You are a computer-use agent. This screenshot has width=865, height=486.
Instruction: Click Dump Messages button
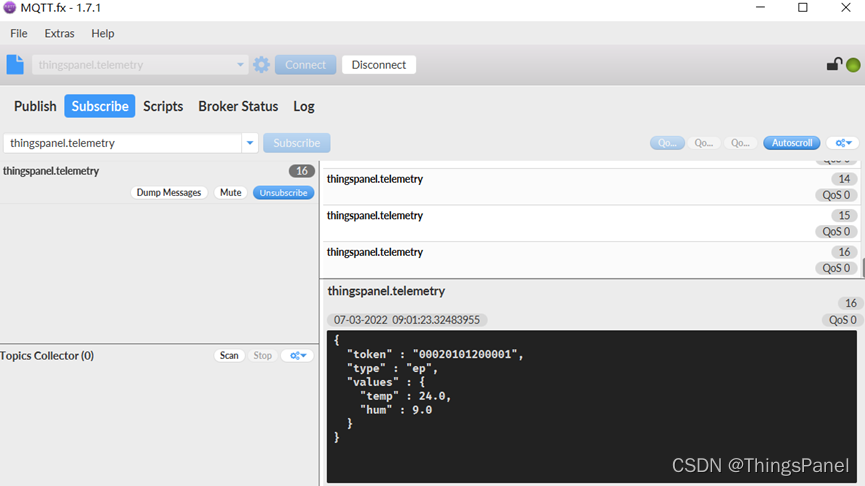[x=169, y=193]
